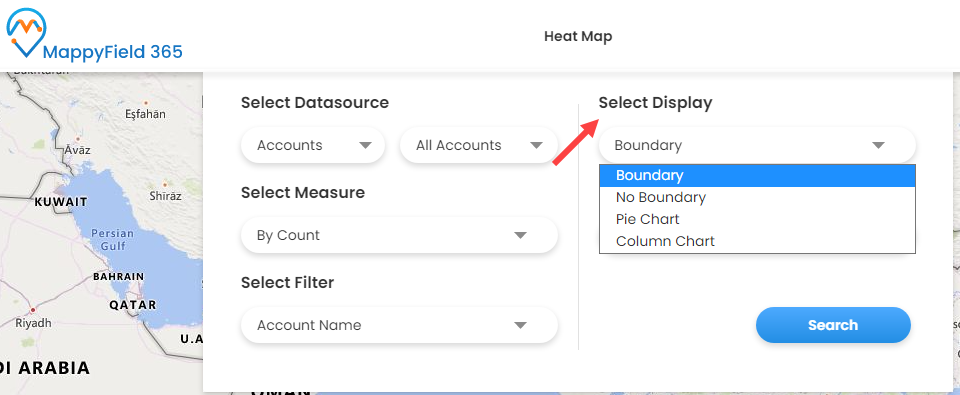Screen dimensions: 960x395
Task: Click the All Accounts dropdown arrow icon
Action: 537,146
